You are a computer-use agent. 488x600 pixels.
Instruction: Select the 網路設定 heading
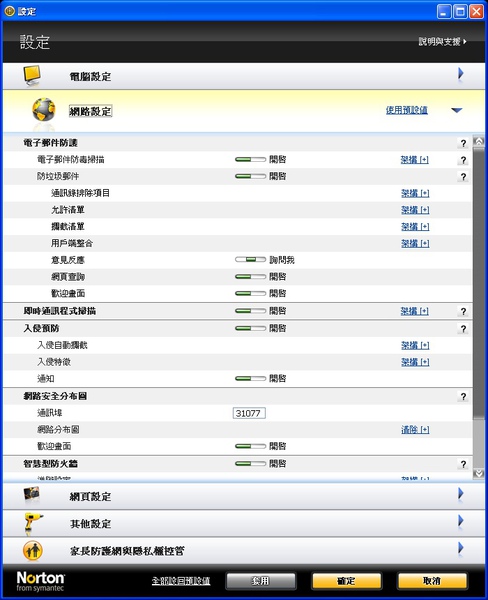pyautogui.click(x=90, y=111)
